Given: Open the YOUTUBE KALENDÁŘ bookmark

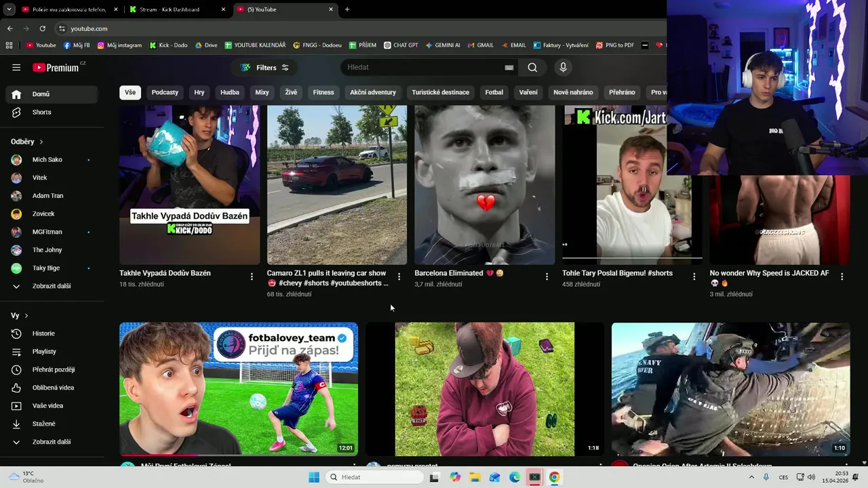Looking at the screenshot, I should [x=255, y=45].
